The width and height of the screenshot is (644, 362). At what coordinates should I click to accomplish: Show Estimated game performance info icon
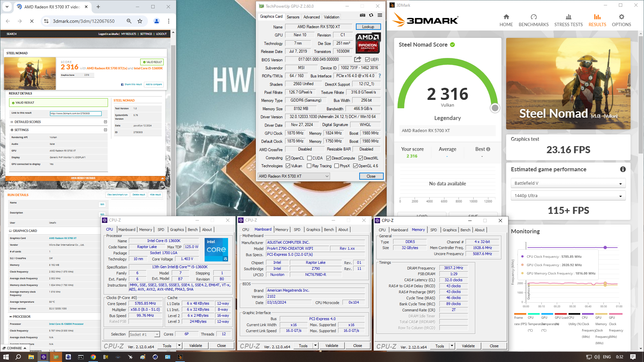click(623, 169)
